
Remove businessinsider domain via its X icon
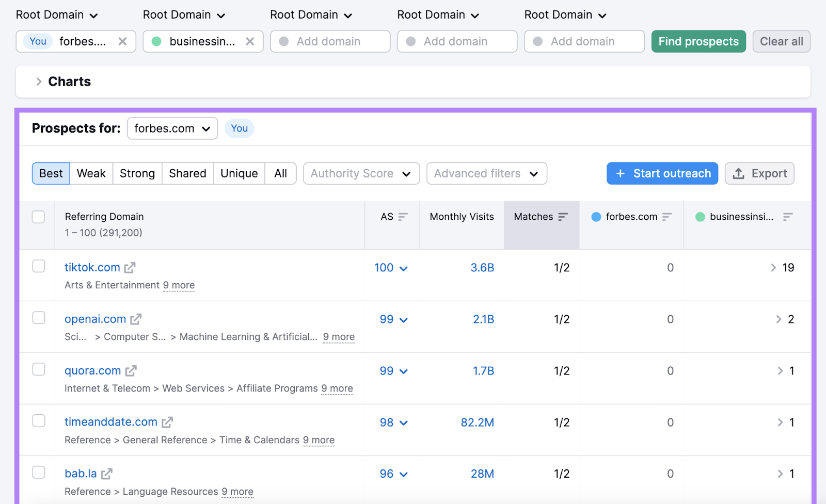click(250, 41)
